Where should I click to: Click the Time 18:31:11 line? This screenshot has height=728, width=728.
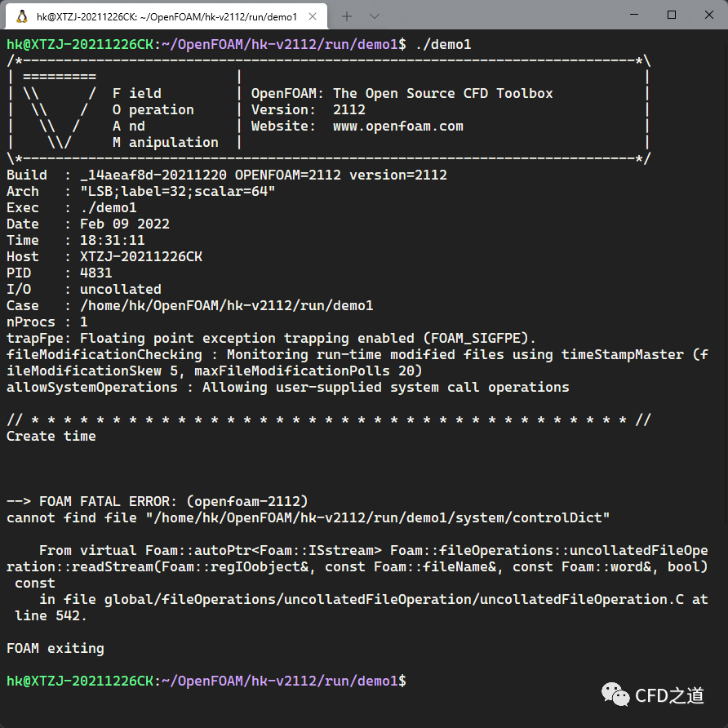pyautogui.click(x=76, y=240)
